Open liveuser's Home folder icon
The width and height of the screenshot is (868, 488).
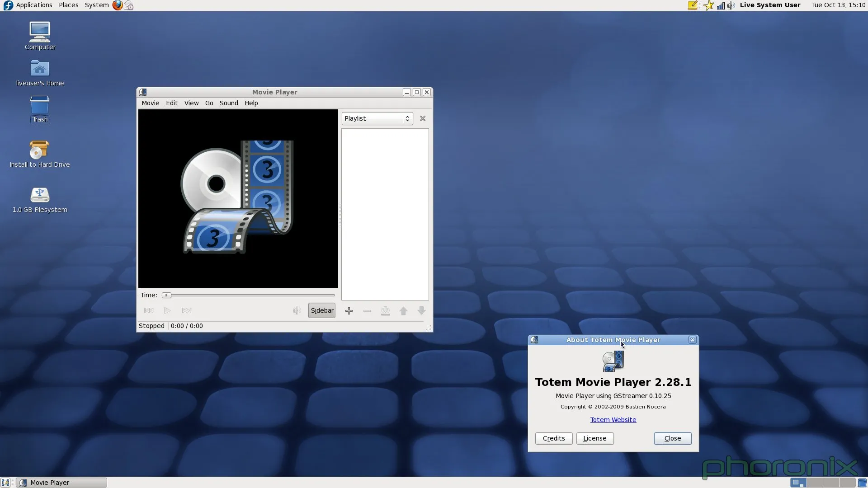[40, 73]
